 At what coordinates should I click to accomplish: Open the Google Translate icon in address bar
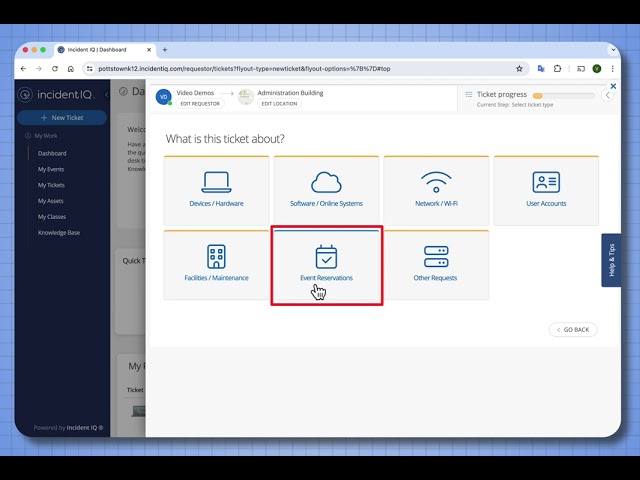541,69
